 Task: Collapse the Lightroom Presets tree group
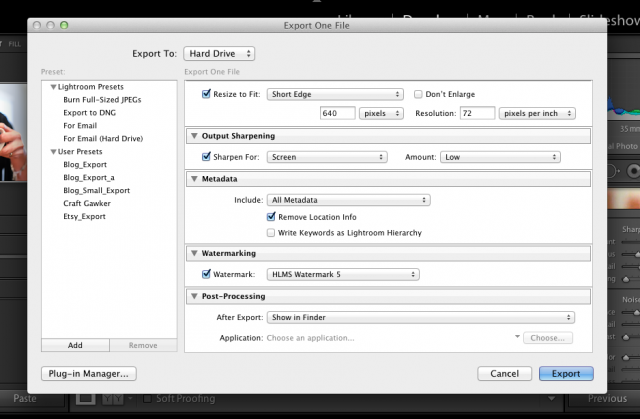[x=53, y=87]
